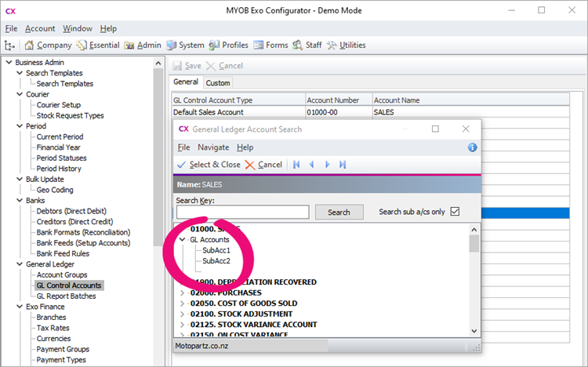This screenshot has height=367, width=588.
Task: Open the Profiles toolbar section
Action: [229, 45]
